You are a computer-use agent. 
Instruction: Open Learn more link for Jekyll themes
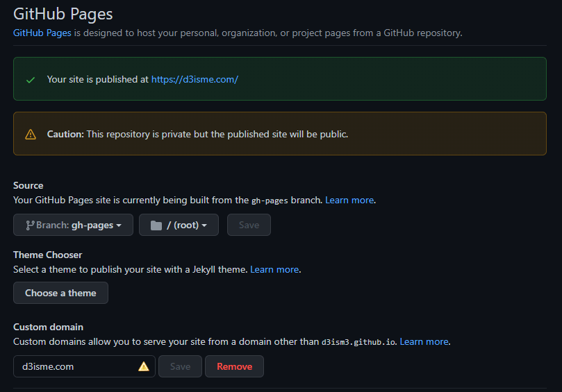tap(274, 269)
